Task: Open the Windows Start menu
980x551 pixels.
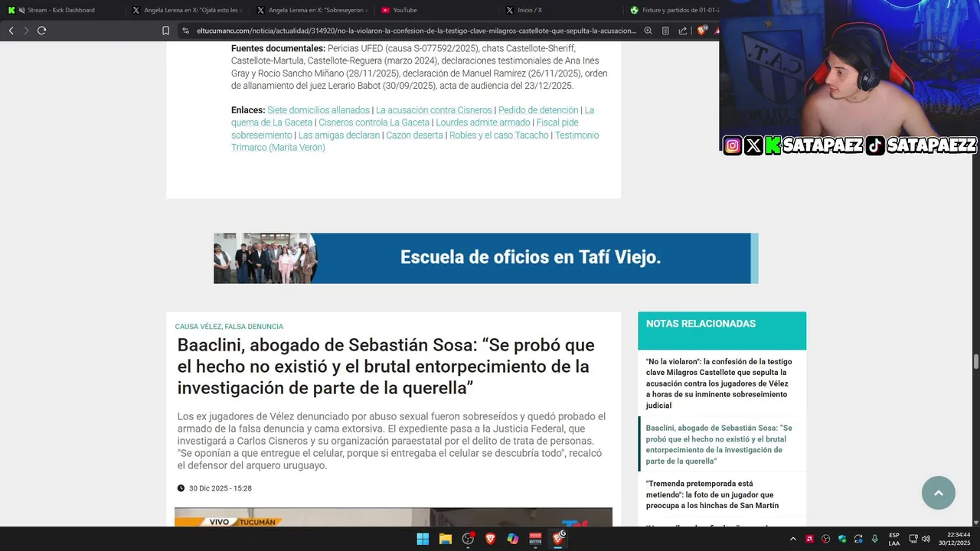Action: point(423,539)
